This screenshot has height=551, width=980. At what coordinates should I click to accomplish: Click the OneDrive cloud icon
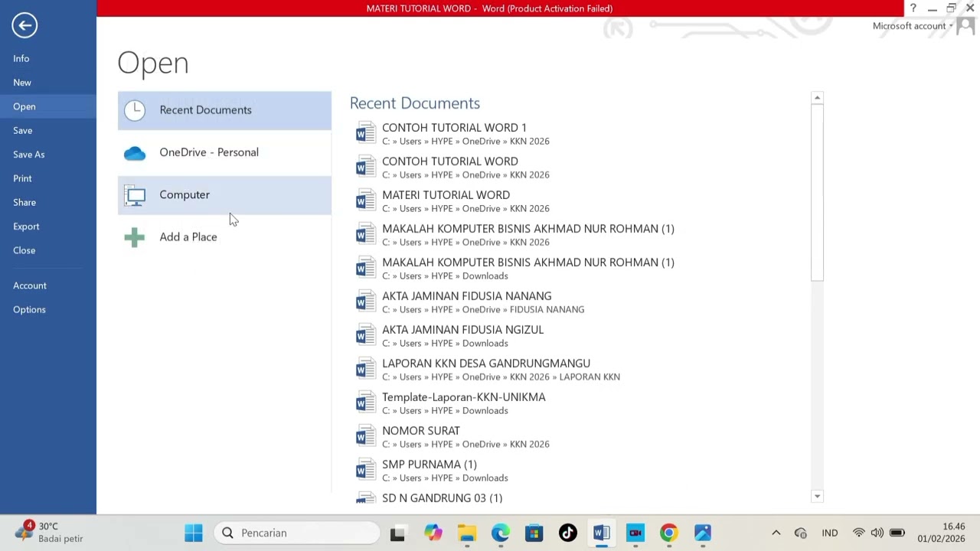(x=135, y=153)
